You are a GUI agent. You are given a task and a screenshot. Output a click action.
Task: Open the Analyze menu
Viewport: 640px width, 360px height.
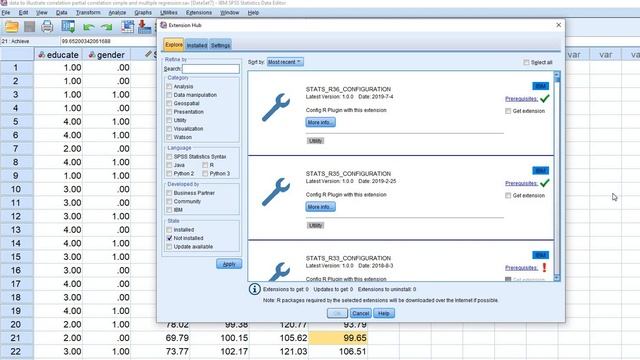pyautogui.click(x=117, y=13)
